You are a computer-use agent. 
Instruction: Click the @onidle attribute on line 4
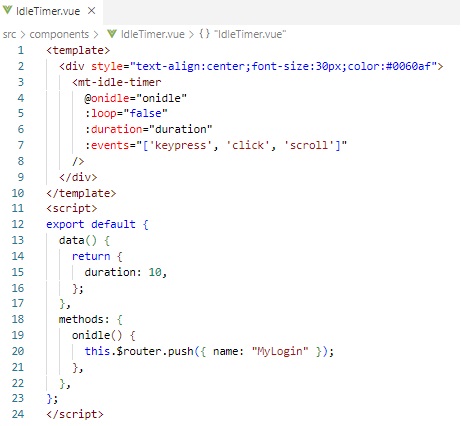click(x=107, y=98)
